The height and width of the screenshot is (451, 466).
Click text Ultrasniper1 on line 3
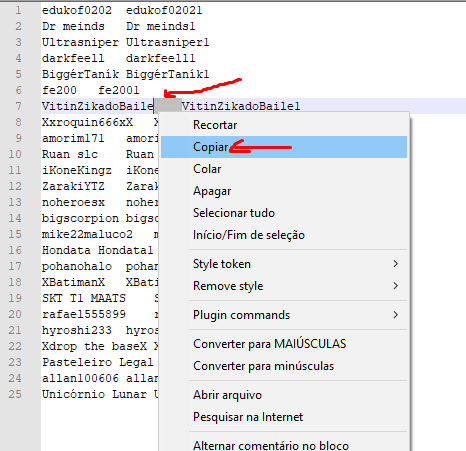tap(168, 42)
